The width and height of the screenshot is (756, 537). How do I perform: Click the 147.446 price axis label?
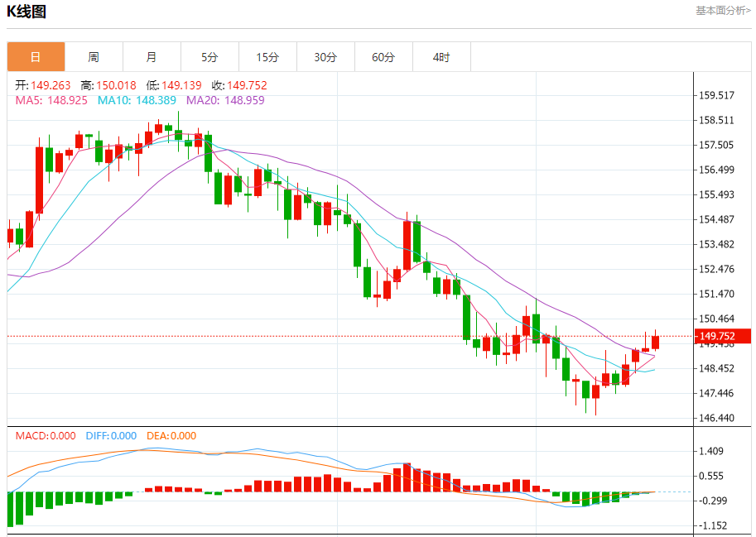[x=716, y=394]
